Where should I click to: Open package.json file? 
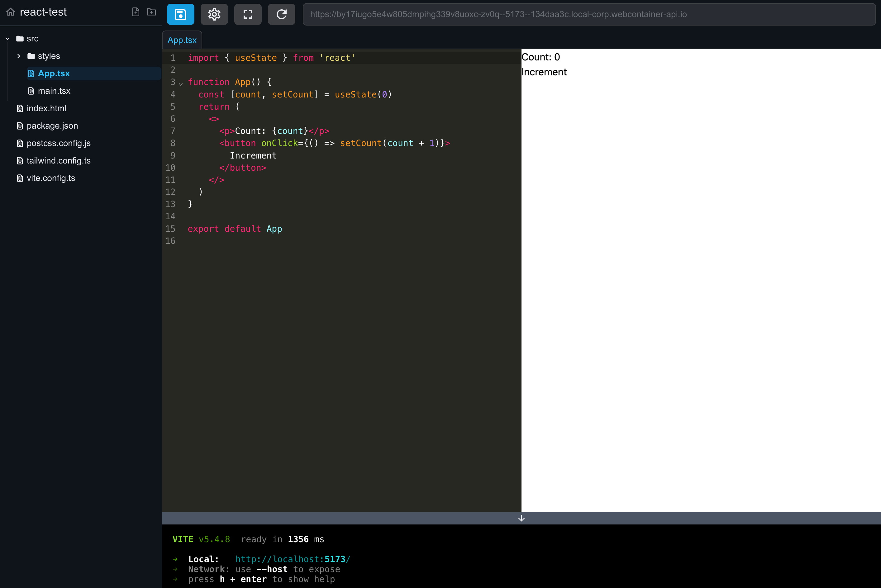(52, 126)
